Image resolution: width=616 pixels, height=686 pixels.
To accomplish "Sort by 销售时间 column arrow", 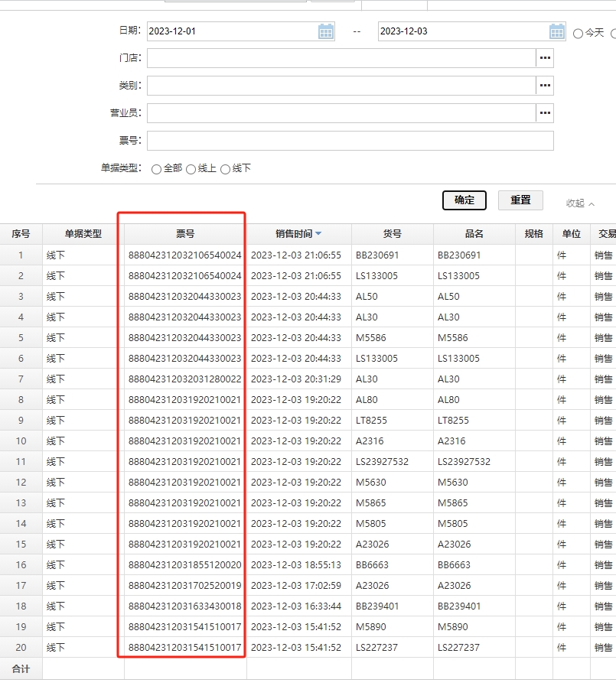I will pyautogui.click(x=318, y=233).
